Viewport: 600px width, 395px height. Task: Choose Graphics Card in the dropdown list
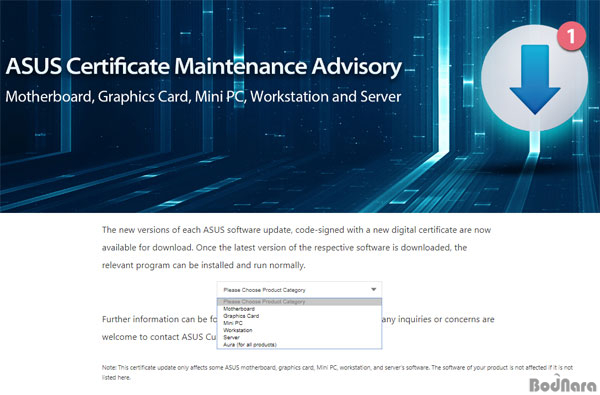pyautogui.click(x=299, y=316)
